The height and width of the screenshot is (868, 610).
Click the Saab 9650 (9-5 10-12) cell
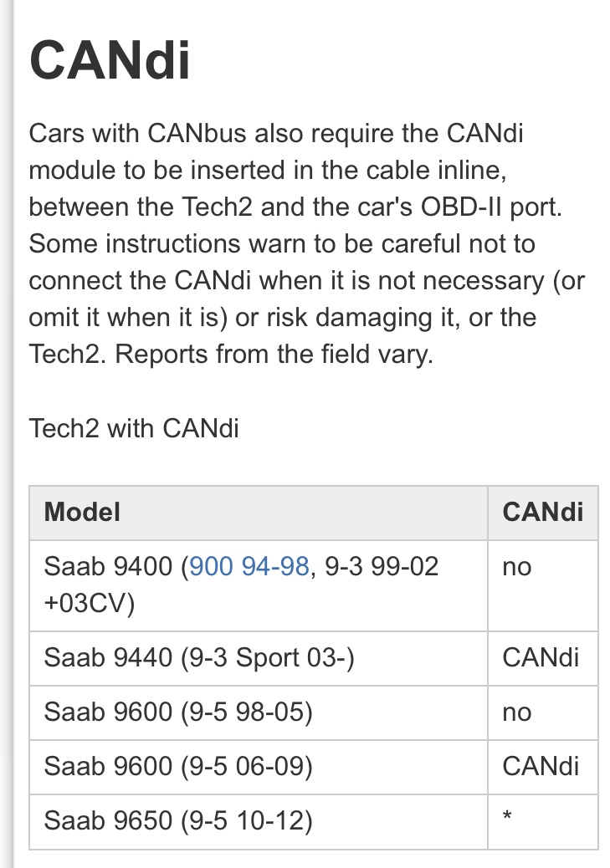point(259,821)
